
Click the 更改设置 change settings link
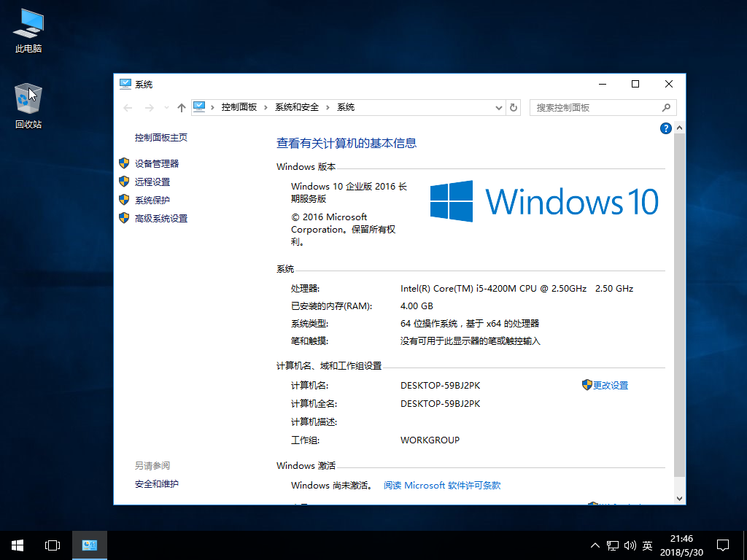coord(610,386)
